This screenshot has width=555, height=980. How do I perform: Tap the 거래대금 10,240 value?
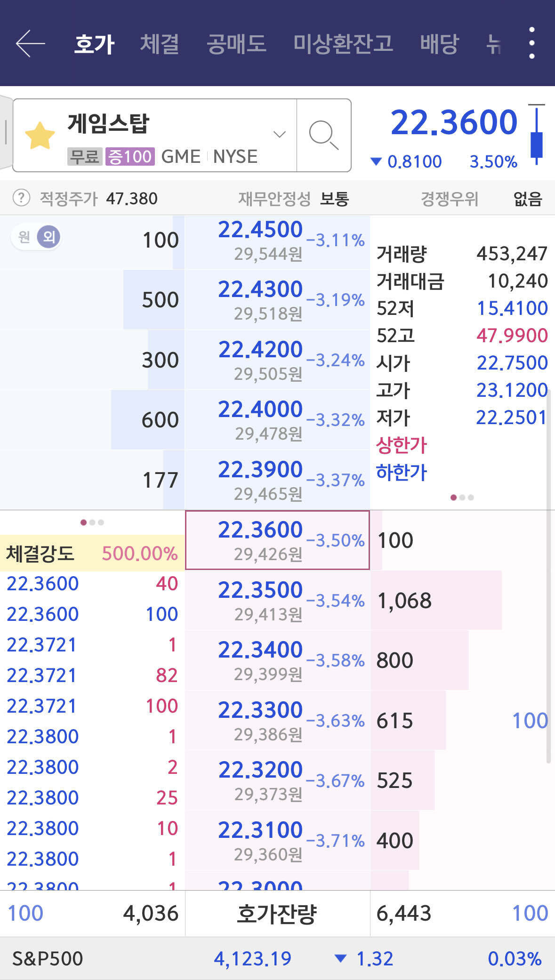click(x=518, y=281)
